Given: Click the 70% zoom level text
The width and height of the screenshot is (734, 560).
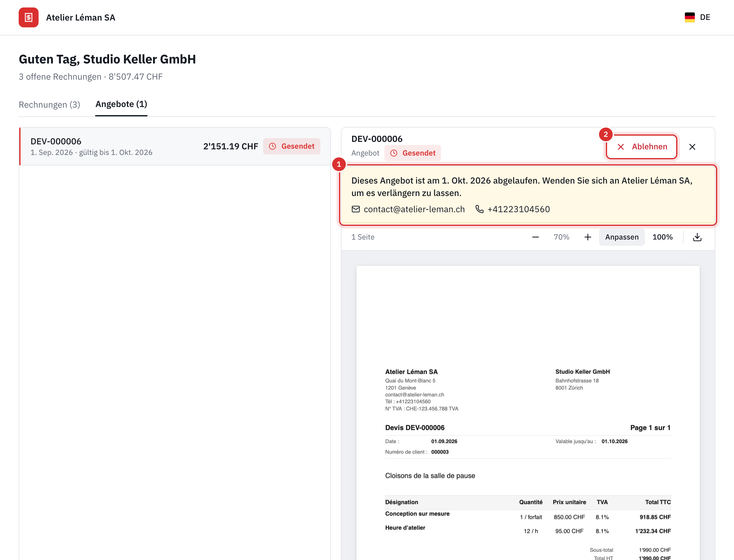Looking at the screenshot, I should click(x=561, y=237).
